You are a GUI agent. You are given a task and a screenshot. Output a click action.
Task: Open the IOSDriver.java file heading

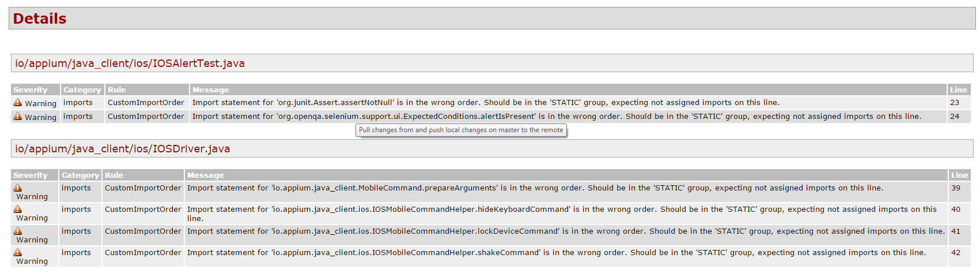click(x=122, y=149)
